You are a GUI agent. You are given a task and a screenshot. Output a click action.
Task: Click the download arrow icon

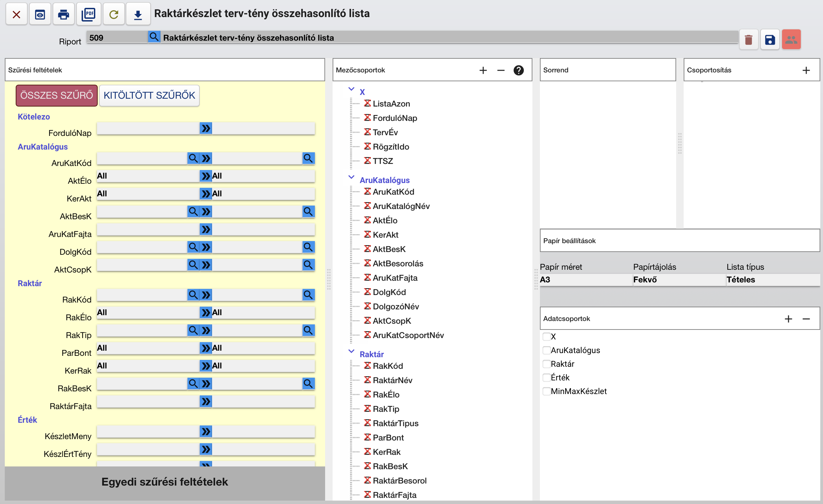tap(138, 14)
